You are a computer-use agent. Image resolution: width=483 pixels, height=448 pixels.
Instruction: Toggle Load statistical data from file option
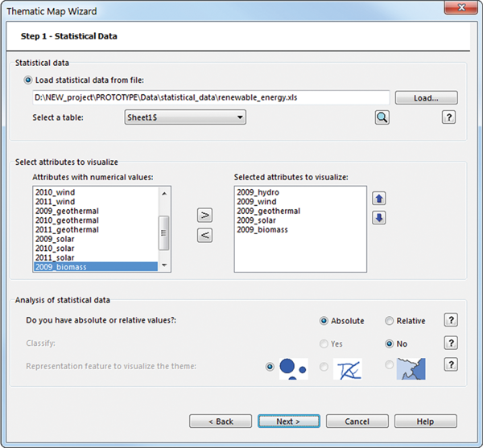pos(27,80)
